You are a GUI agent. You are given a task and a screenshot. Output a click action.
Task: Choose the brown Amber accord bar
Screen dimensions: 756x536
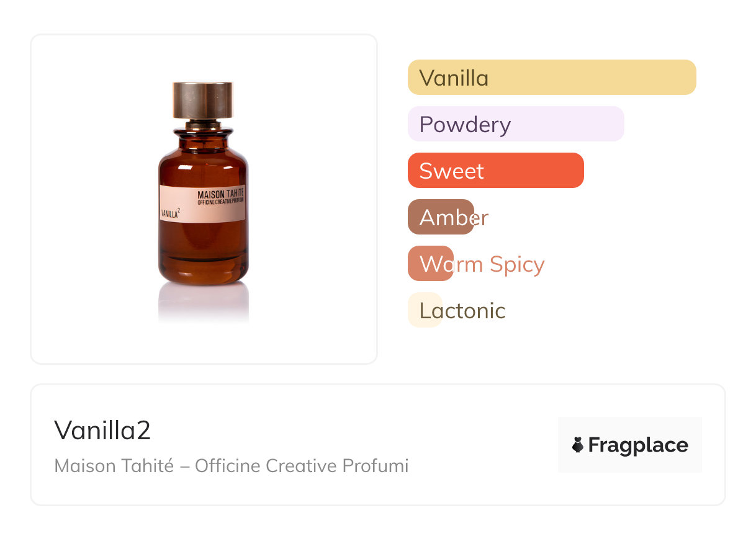[441, 217]
